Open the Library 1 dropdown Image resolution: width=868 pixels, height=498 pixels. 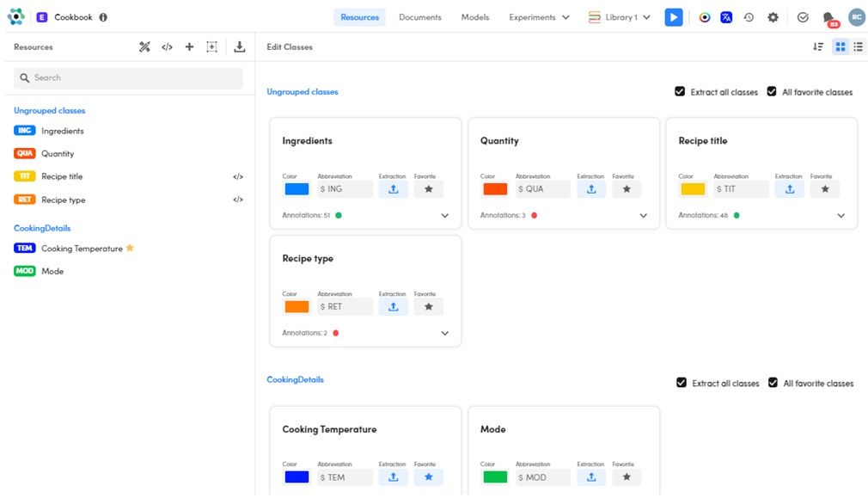(x=620, y=17)
